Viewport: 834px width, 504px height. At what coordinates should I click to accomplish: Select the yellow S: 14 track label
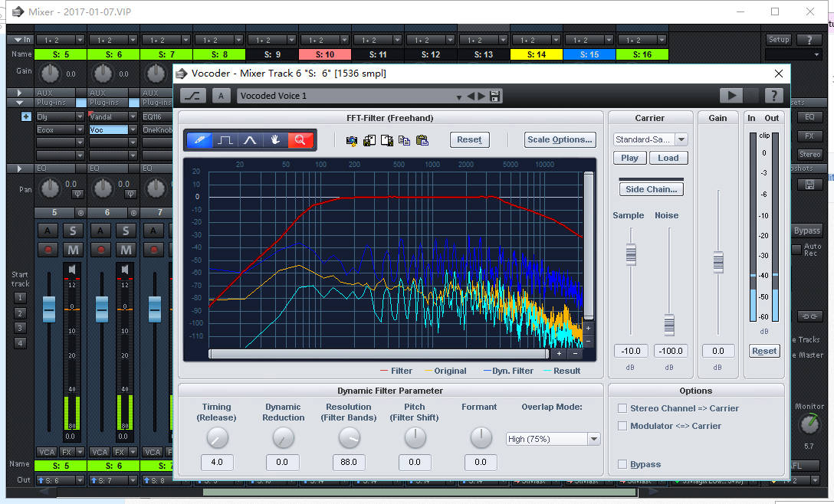(537, 54)
